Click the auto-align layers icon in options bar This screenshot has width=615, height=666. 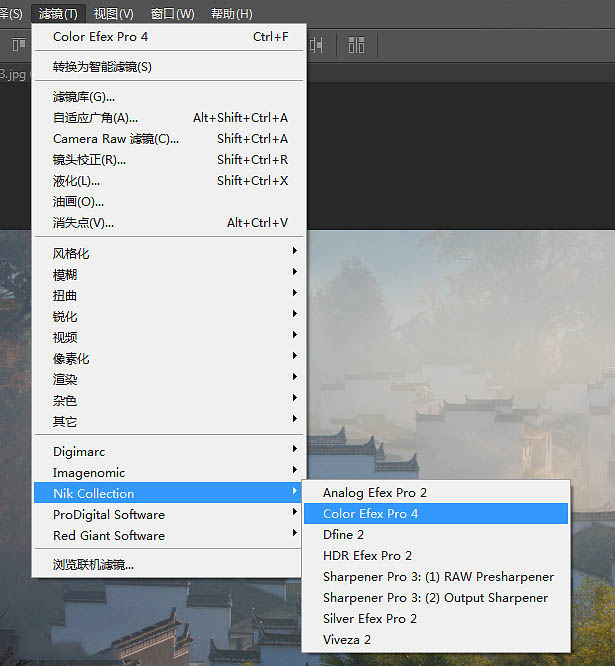tap(356, 45)
